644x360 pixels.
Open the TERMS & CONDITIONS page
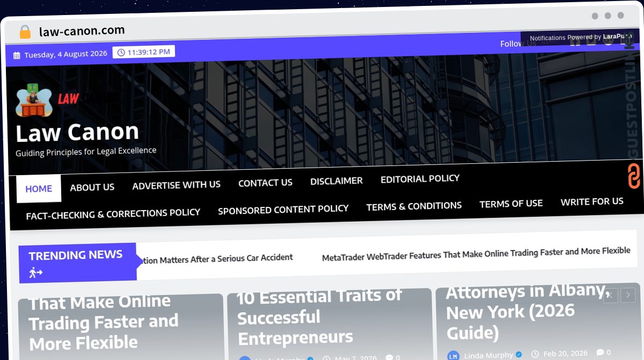coord(414,206)
